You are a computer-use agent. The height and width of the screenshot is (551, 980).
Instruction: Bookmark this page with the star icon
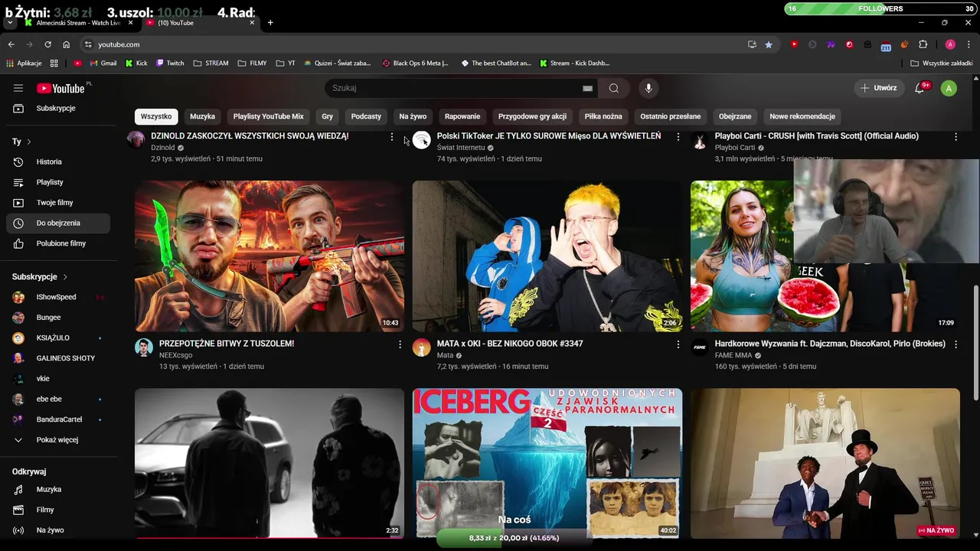769,44
